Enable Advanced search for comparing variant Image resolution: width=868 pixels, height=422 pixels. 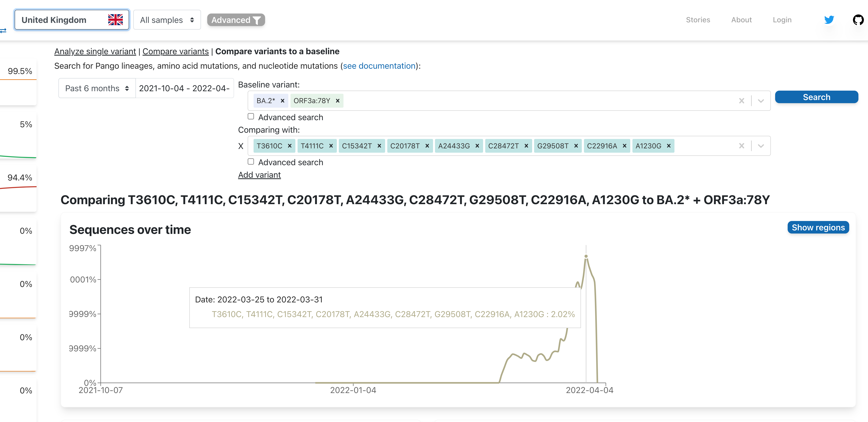click(251, 162)
